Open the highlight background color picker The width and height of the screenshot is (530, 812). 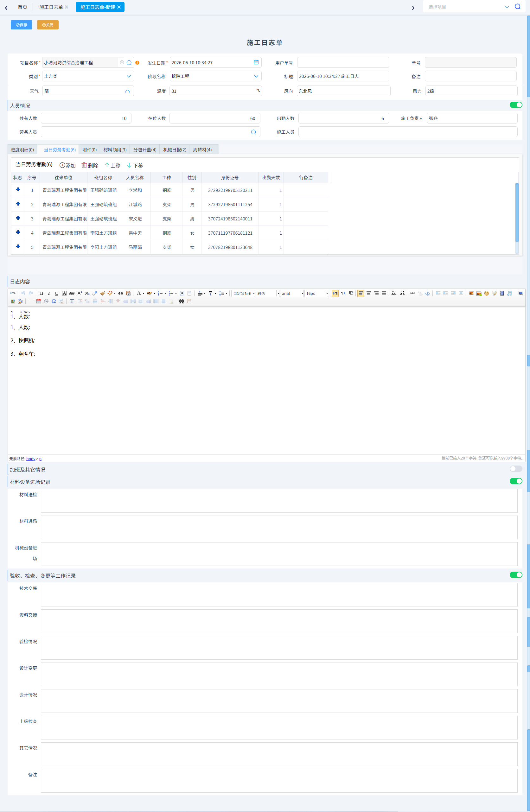point(151,293)
